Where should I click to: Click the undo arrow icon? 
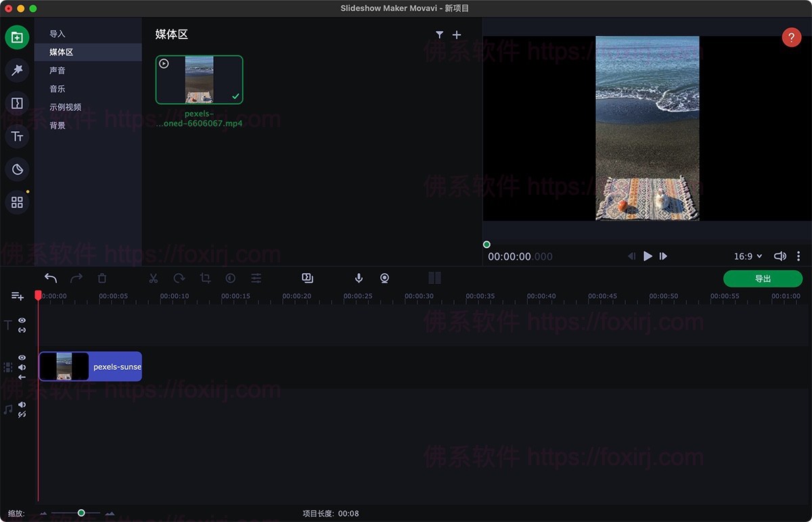[50, 277]
